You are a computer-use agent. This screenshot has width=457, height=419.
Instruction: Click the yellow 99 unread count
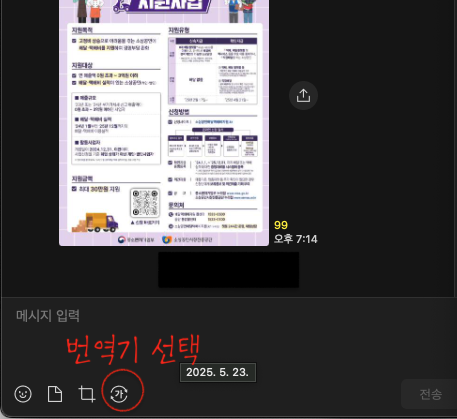[x=281, y=225]
